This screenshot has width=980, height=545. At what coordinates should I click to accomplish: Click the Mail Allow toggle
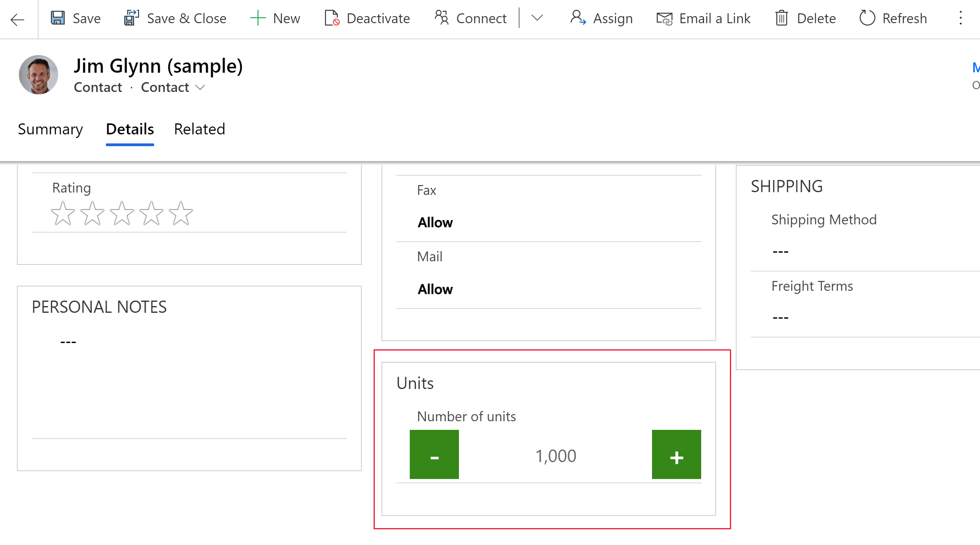coord(435,289)
